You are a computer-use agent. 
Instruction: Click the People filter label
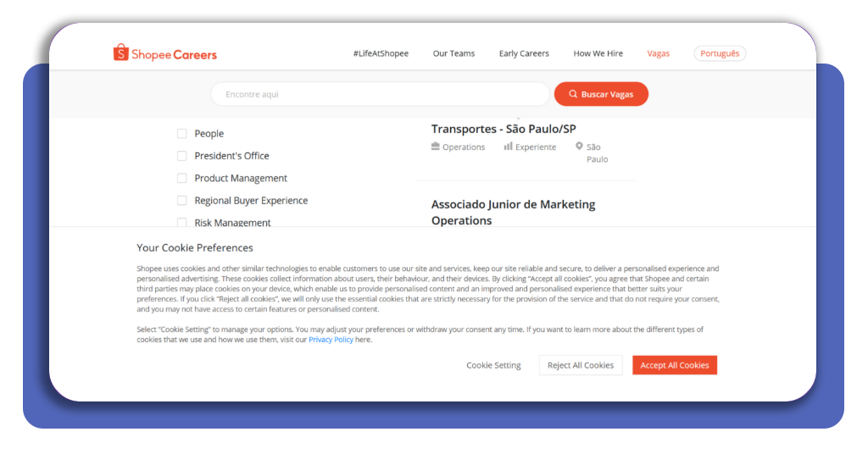pyautogui.click(x=209, y=134)
